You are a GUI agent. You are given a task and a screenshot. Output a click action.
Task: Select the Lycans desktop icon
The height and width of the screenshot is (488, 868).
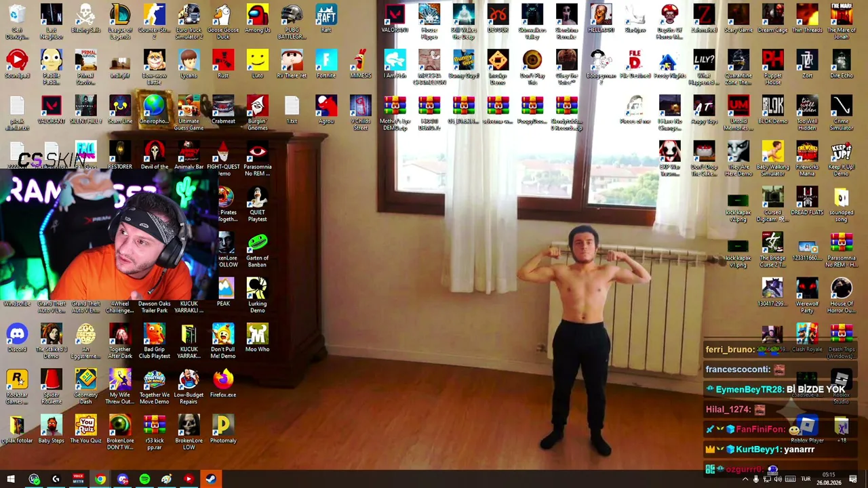pos(189,64)
